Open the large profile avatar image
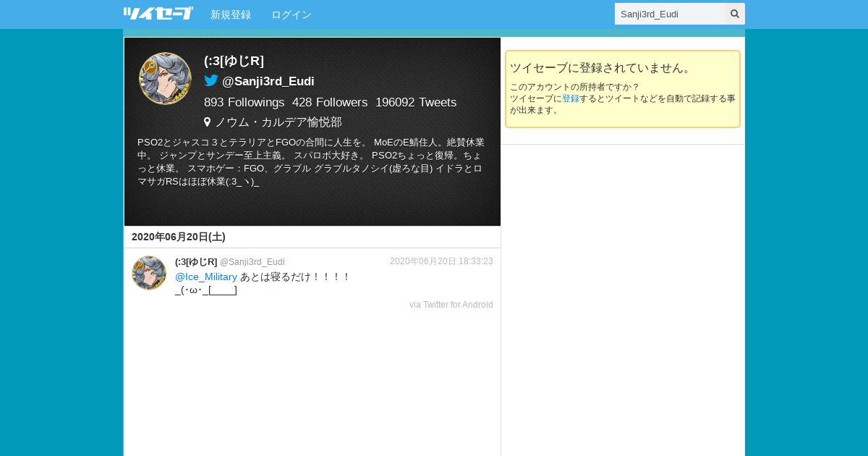Image resolution: width=868 pixels, height=456 pixels. point(165,78)
